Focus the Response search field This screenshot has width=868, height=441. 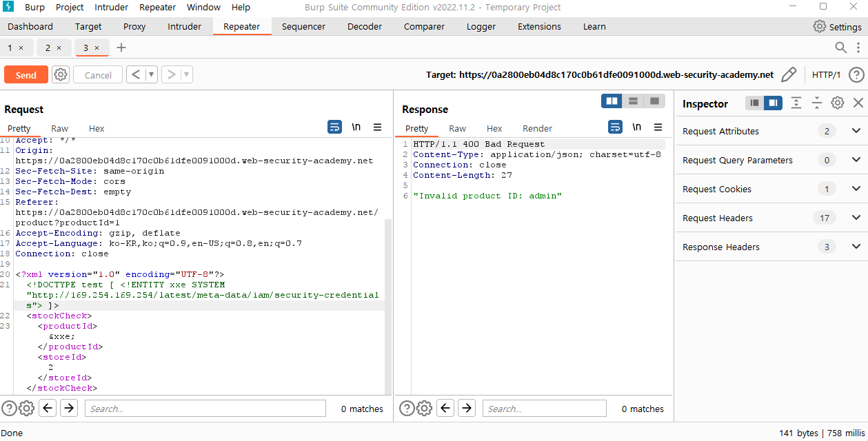pos(544,409)
